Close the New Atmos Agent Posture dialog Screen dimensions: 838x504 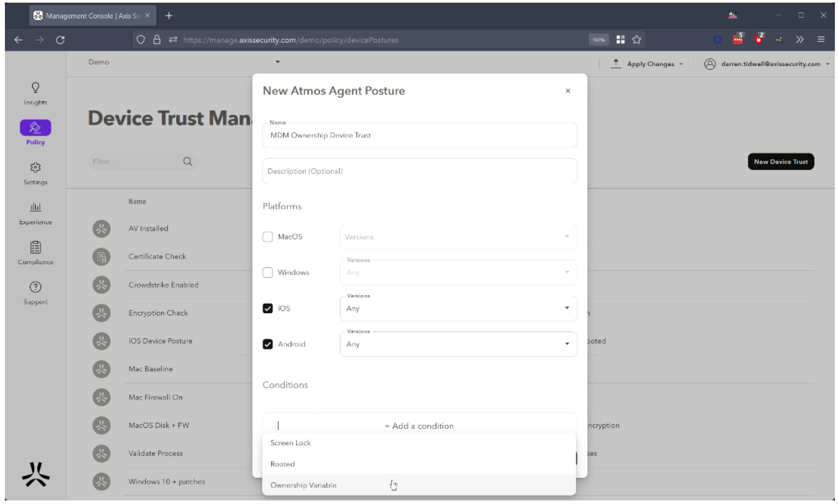pyautogui.click(x=568, y=91)
